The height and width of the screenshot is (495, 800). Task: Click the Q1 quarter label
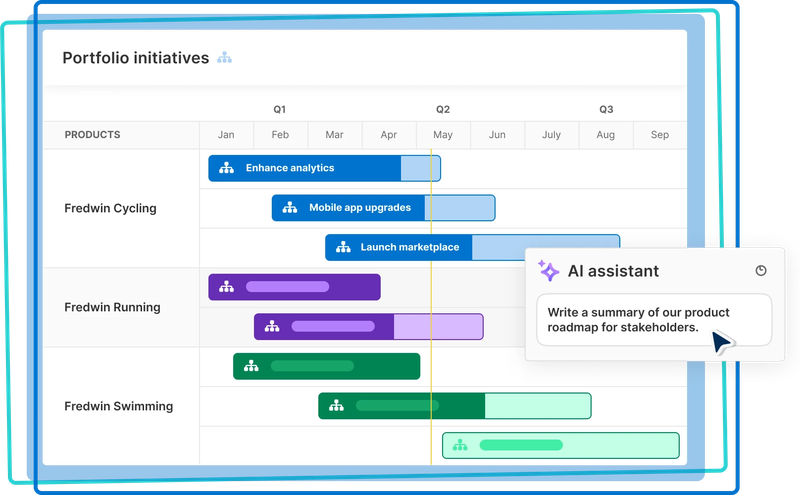(280, 109)
